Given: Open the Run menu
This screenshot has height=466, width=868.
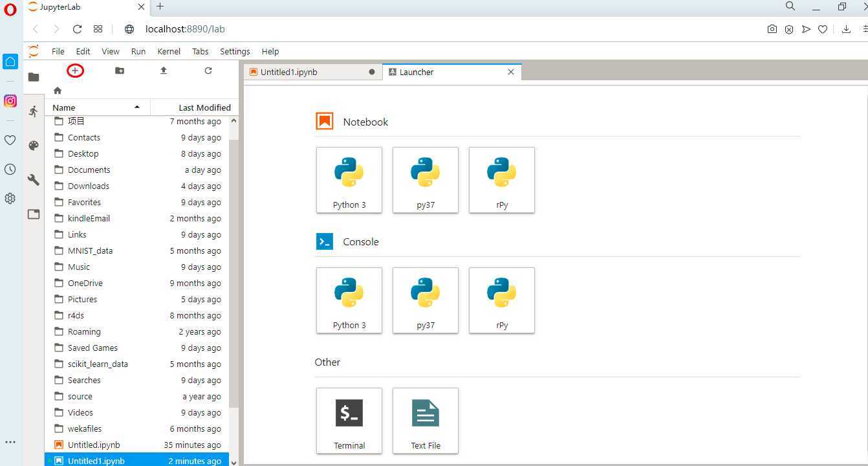Looking at the screenshot, I should coord(138,51).
